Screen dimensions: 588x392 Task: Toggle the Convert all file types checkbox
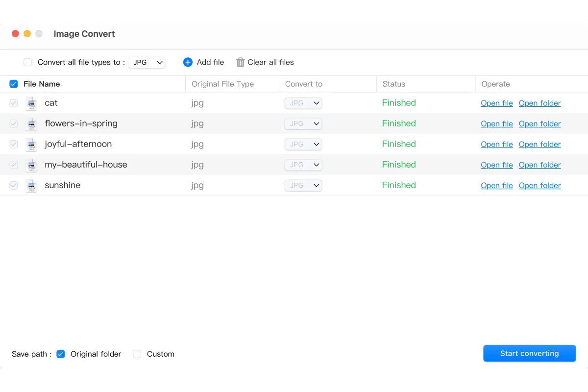click(x=28, y=62)
